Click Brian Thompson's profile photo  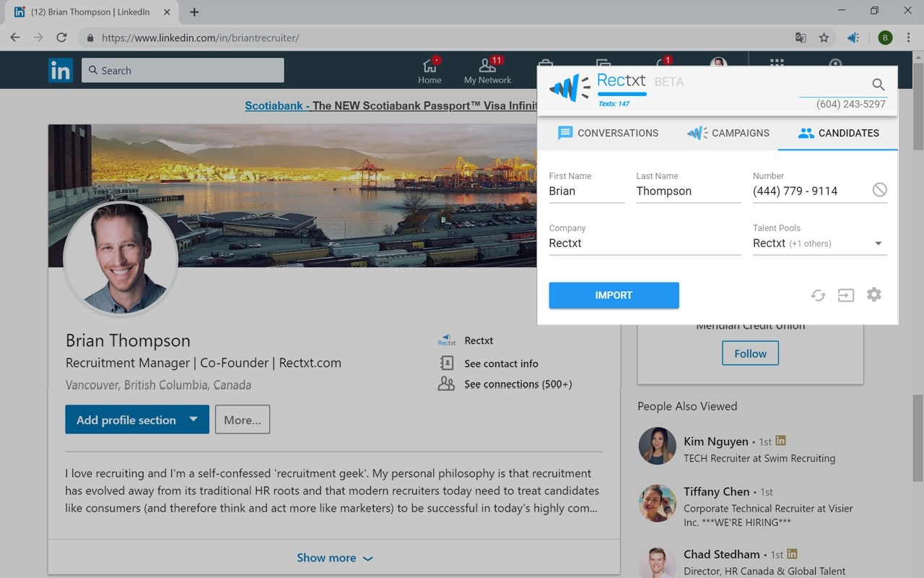pos(121,259)
